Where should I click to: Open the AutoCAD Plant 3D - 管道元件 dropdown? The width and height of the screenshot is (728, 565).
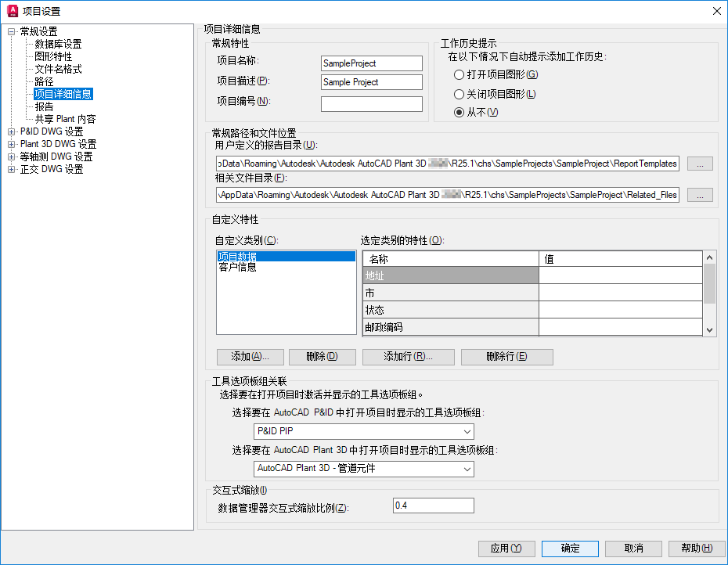(363, 469)
